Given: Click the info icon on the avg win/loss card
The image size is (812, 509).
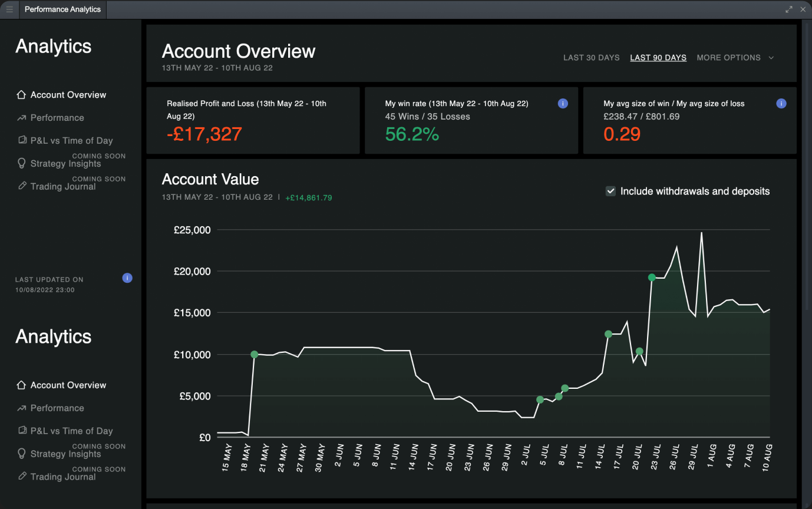Looking at the screenshot, I should coord(781,104).
